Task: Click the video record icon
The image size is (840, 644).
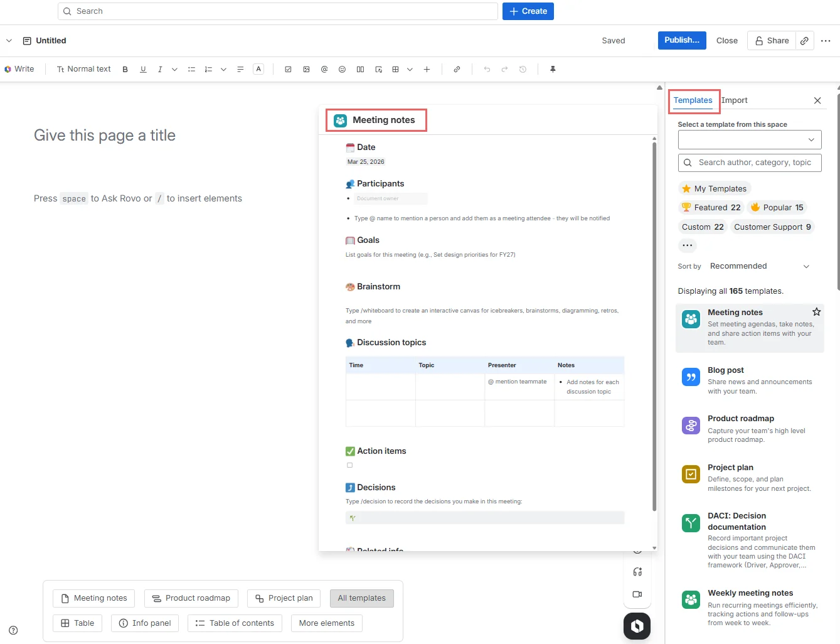Action: click(x=637, y=594)
